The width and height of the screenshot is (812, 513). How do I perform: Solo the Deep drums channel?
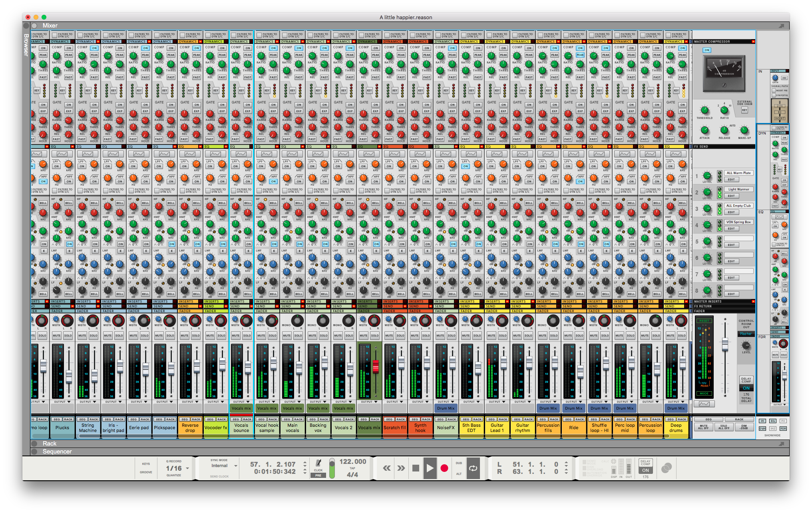tap(682, 335)
